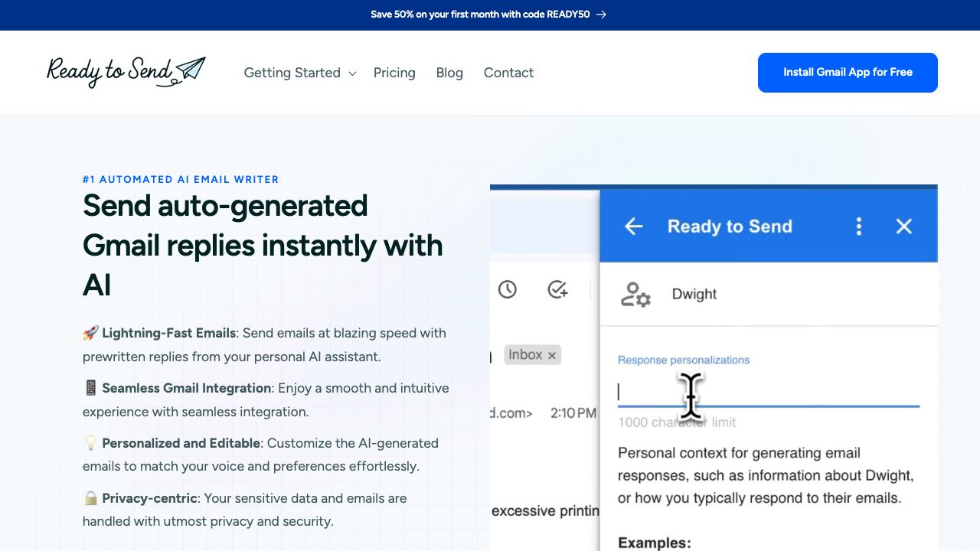The image size is (980, 551).
Task: Remove the Inbox label chip
Action: (x=552, y=355)
